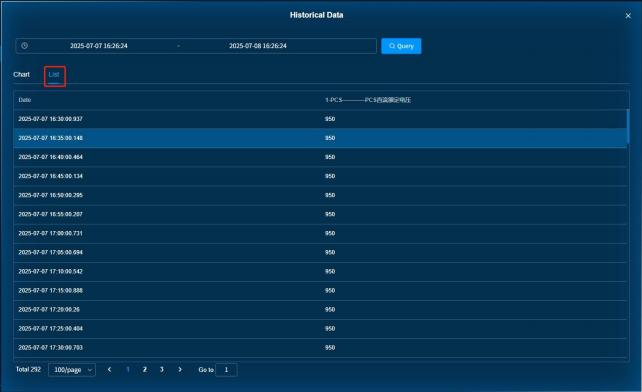
Task: Select row 2025-07-07 16:35:00.148
Action: tap(320, 138)
